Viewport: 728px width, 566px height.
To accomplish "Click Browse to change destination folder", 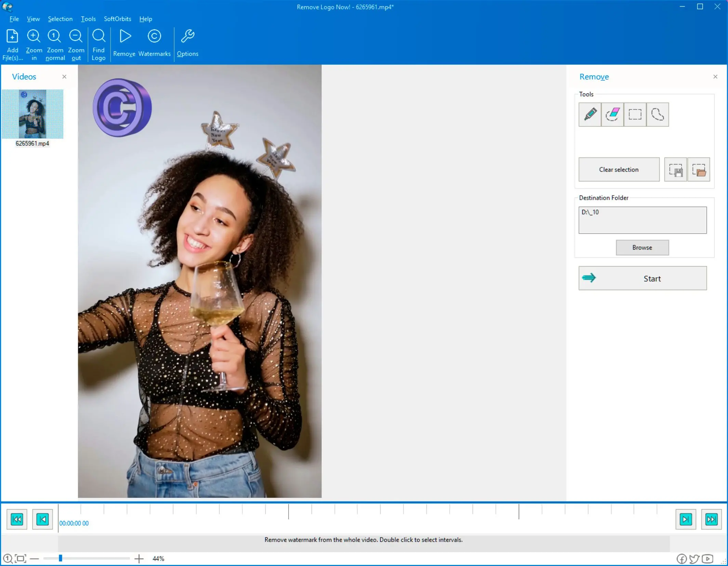I will tap(642, 247).
